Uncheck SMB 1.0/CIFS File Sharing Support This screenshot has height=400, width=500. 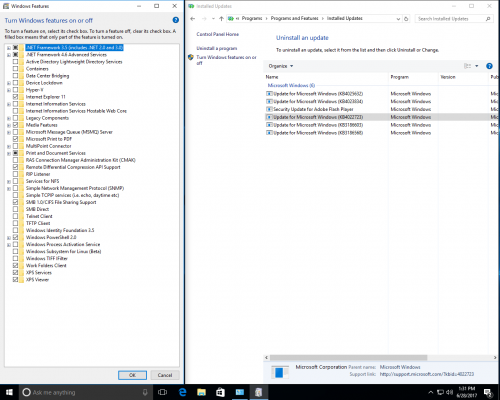click(15, 202)
